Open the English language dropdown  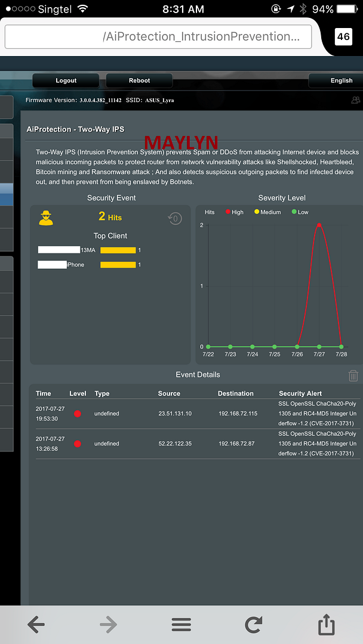[x=340, y=80]
